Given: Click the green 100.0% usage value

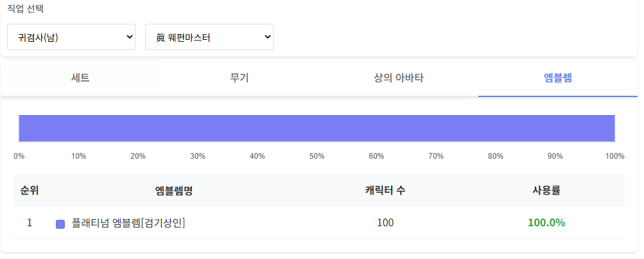Looking at the screenshot, I should coord(546,223).
